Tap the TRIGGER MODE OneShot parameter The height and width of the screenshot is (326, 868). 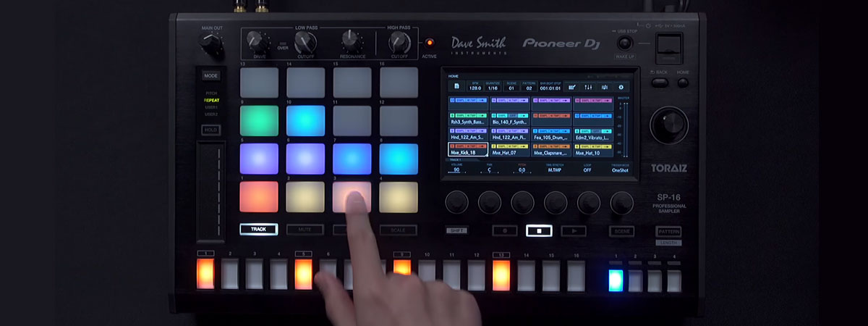pos(620,168)
